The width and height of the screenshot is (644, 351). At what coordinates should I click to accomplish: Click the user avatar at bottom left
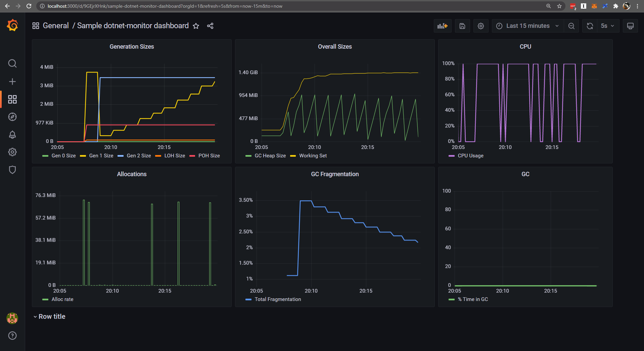click(12, 318)
